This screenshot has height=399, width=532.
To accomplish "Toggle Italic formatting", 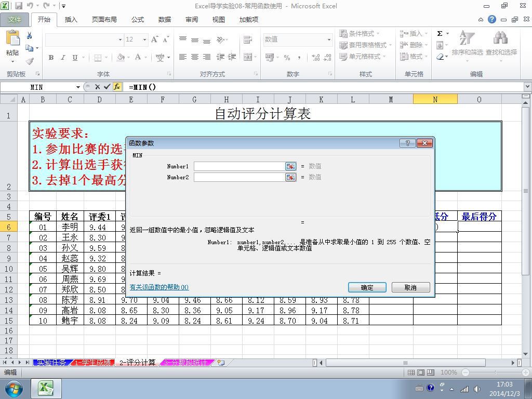I will [63, 58].
